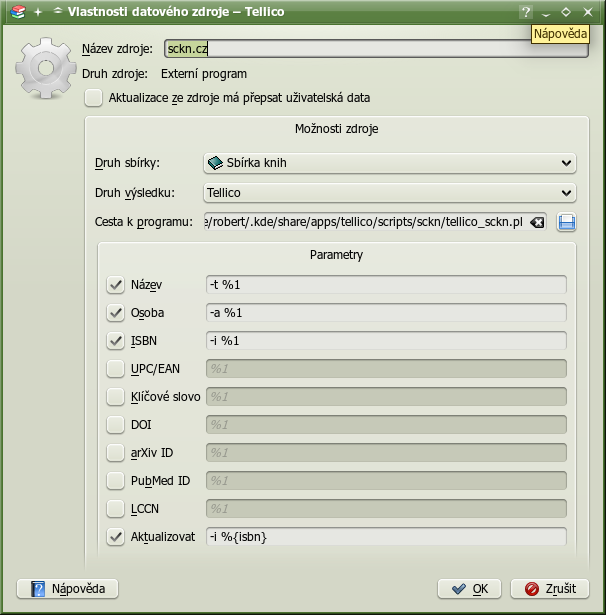Viewport: 606px width, 615px height.
Task: Click the plus icon in title bar
Action: coord(38,12)
